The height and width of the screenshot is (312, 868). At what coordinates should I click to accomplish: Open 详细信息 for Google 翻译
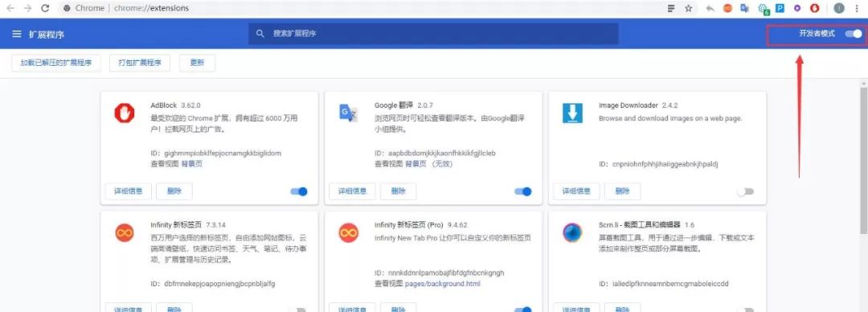pos(352,191)
